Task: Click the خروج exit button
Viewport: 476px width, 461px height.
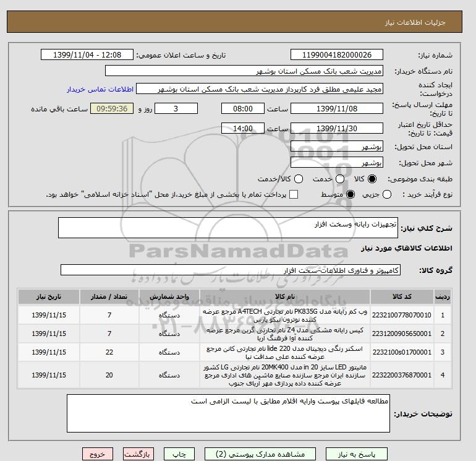Action: click(98, 454)
